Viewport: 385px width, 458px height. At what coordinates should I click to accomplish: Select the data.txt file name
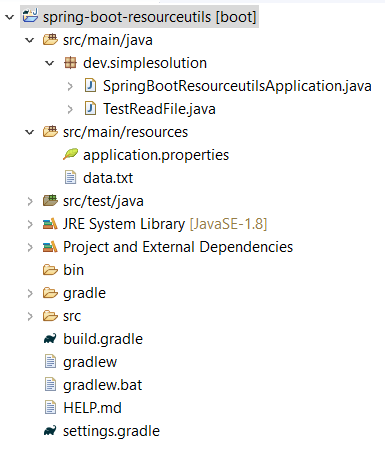click(108, 178)
